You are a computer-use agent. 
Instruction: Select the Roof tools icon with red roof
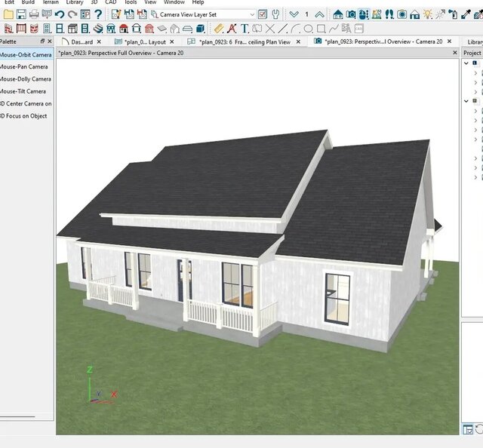point(124,29)
